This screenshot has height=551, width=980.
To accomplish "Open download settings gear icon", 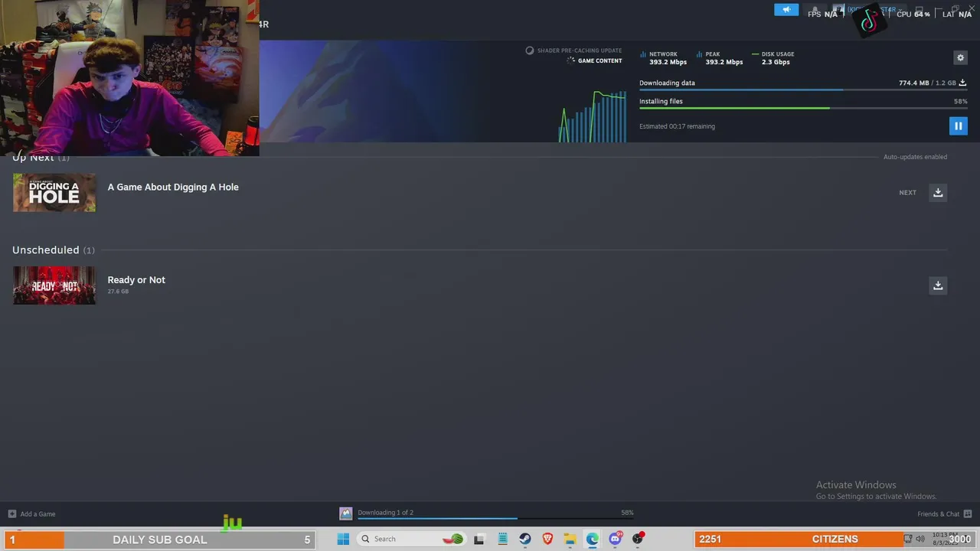I will tap(960, 58).
